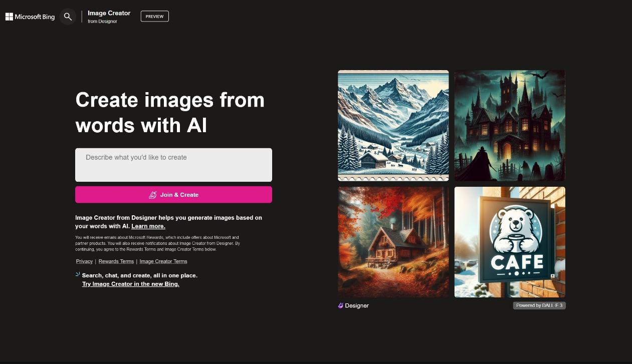Follow 'Try Image Creator in the new Bing'

130,284
